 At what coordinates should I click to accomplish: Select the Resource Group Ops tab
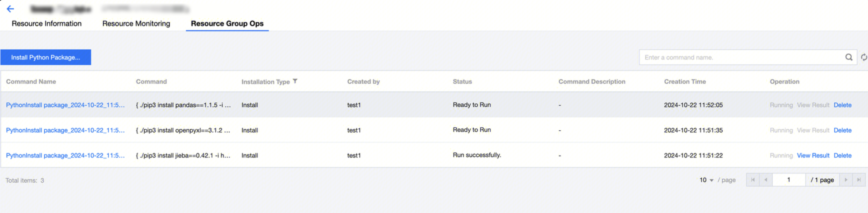click(x=227, y=24)
